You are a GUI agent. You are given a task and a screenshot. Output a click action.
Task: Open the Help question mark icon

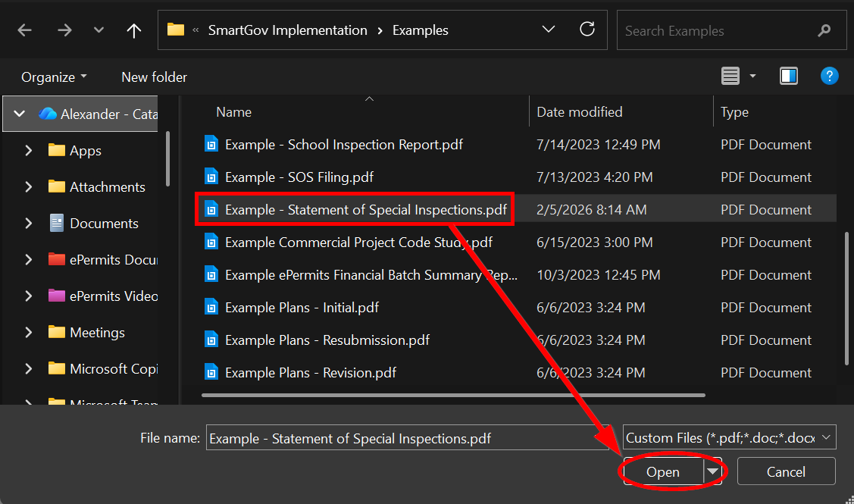[x=829, y=76]
